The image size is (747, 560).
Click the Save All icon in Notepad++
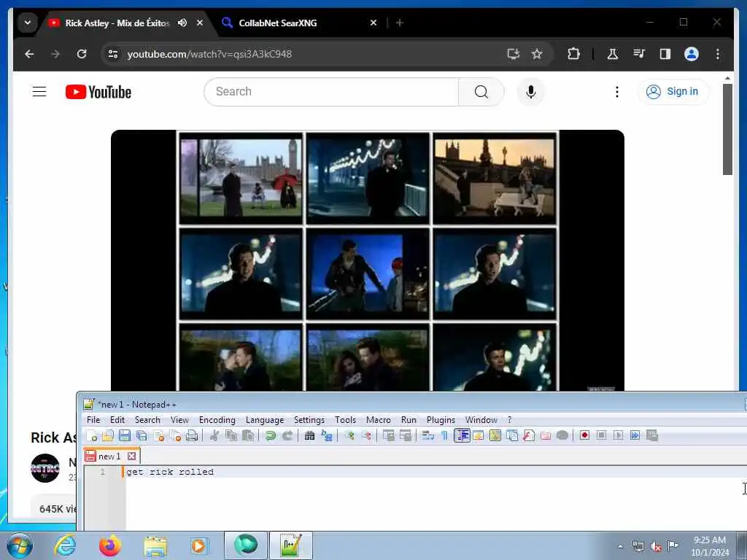[142, 435]
